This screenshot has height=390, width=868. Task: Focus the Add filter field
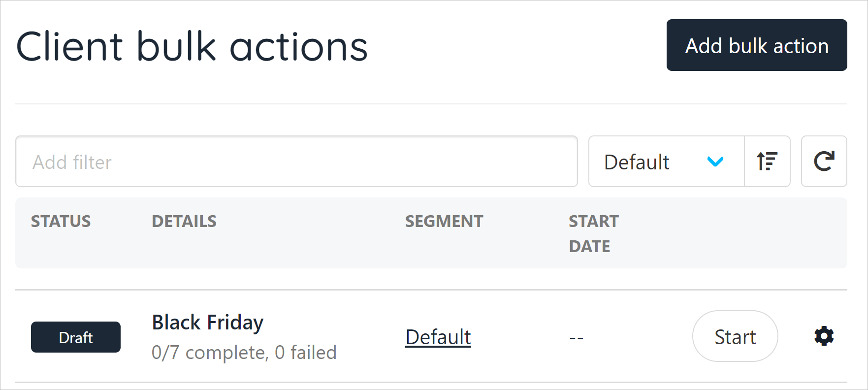click(296, 162)
